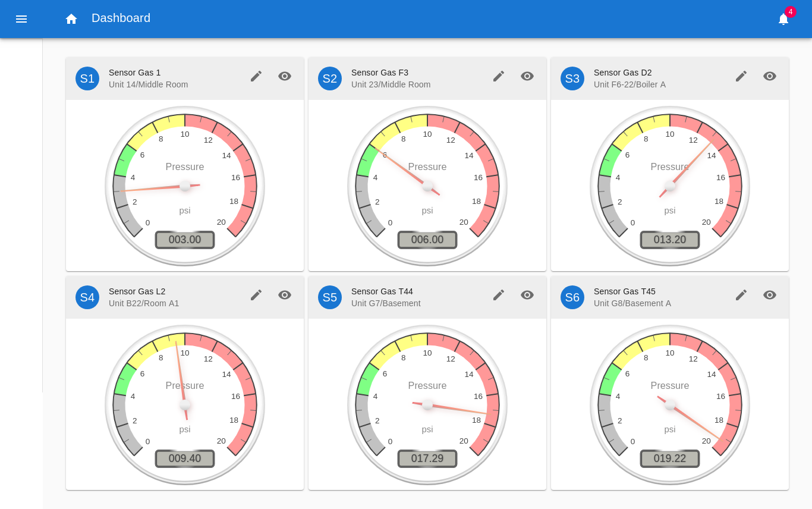Image resolution: width=812 pixels, height=509 pixels.
Task: Click the S4 avatar badge
Action: coord(87,297)
